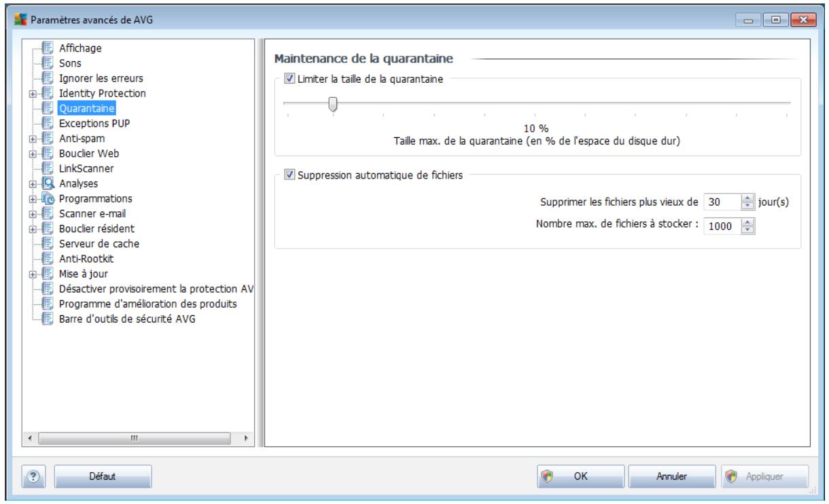Click the Mise à jour item icon
Viewport: 829px width, 504px height.
coord(47,274)
